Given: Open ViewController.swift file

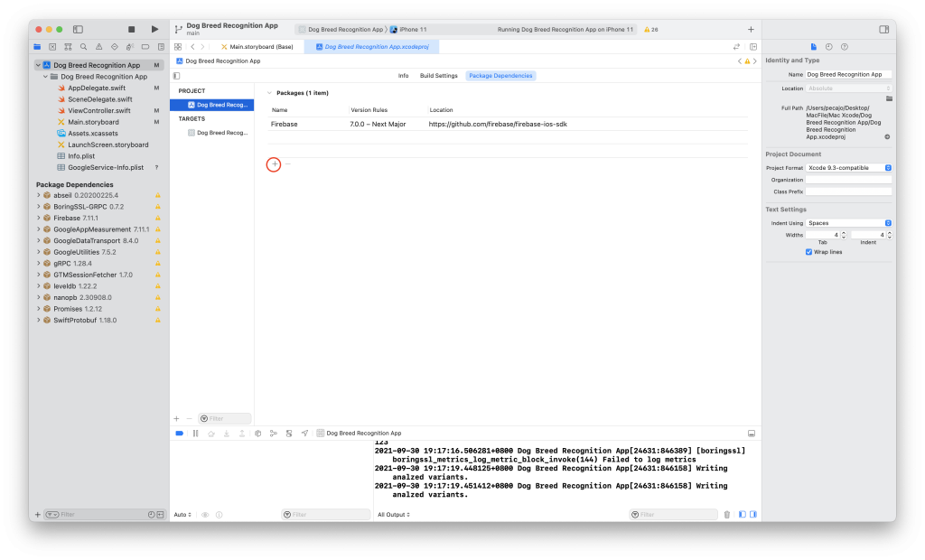Looking at the screenshot, I should [x=98, y=110].
